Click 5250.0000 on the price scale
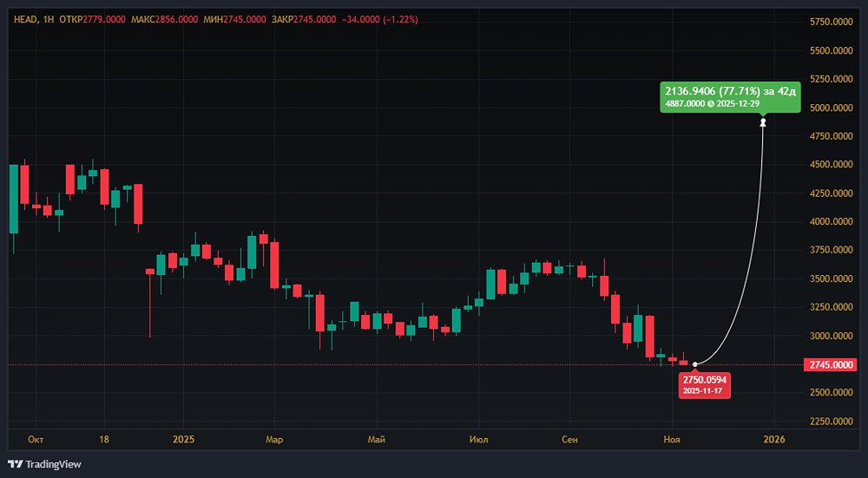The width and height of the screenshot is (868, 478). tap(831, 79)
